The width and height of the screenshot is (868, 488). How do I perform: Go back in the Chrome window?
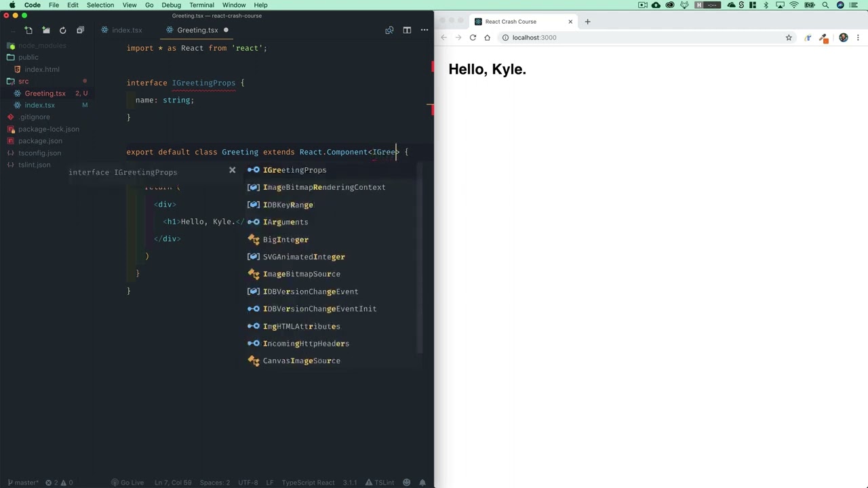point(444,37)
